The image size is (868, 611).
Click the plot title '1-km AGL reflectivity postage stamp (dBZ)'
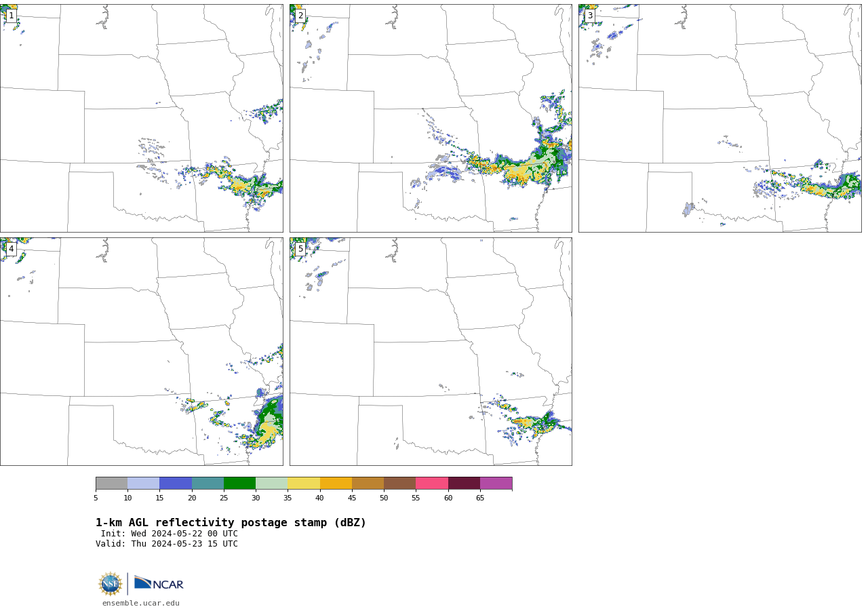point(231,523)
